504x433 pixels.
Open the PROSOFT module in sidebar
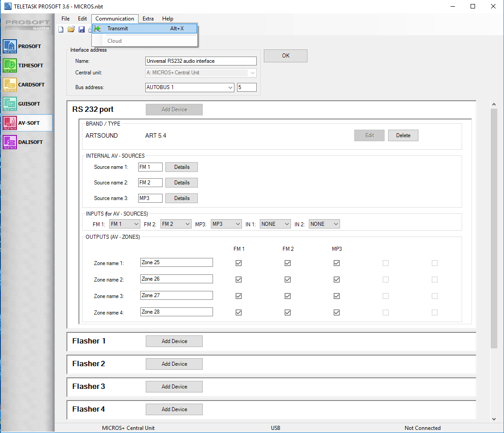[23, 46]
